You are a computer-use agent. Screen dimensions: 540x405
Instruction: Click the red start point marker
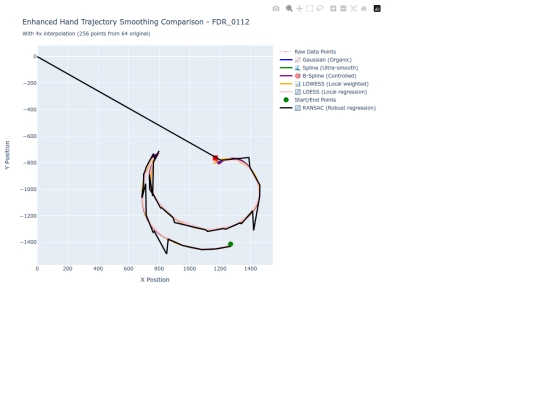click(x=216, y=158)
